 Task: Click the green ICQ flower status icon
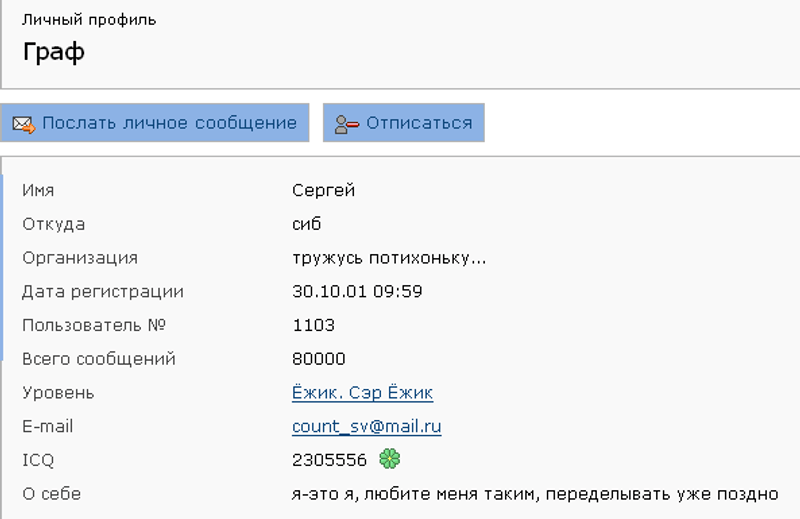389,460
